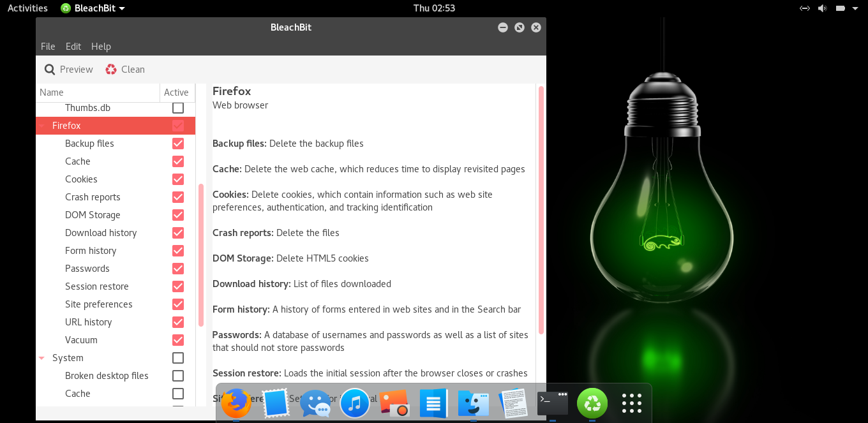This screenshot has height=423, width=868.
Task: Open the File menu
Action: [x=48, y=47]
